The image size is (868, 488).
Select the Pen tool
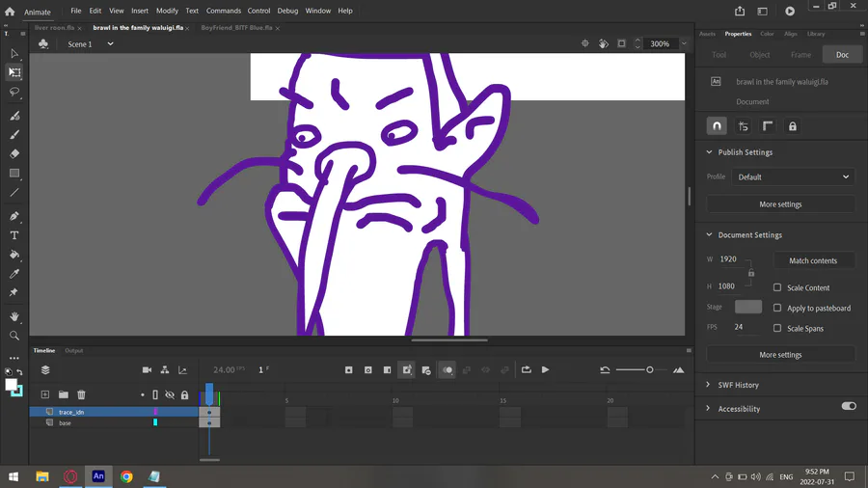[x=14, y=216]
